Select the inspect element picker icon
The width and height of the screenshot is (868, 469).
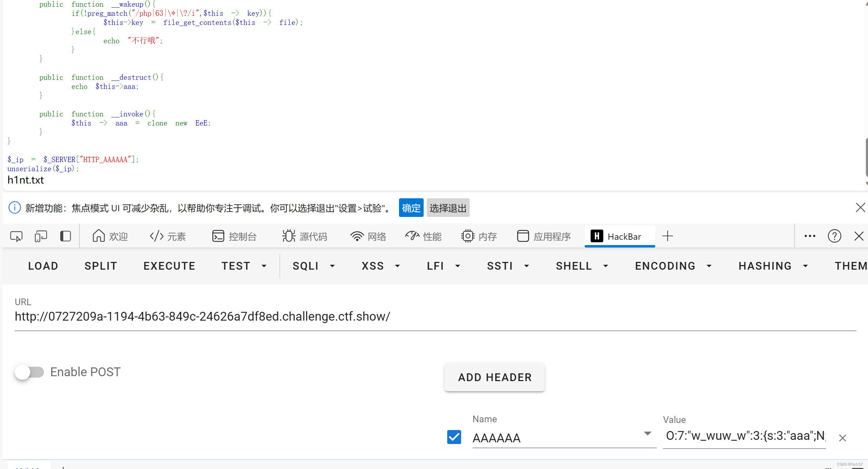pos(16,236)
